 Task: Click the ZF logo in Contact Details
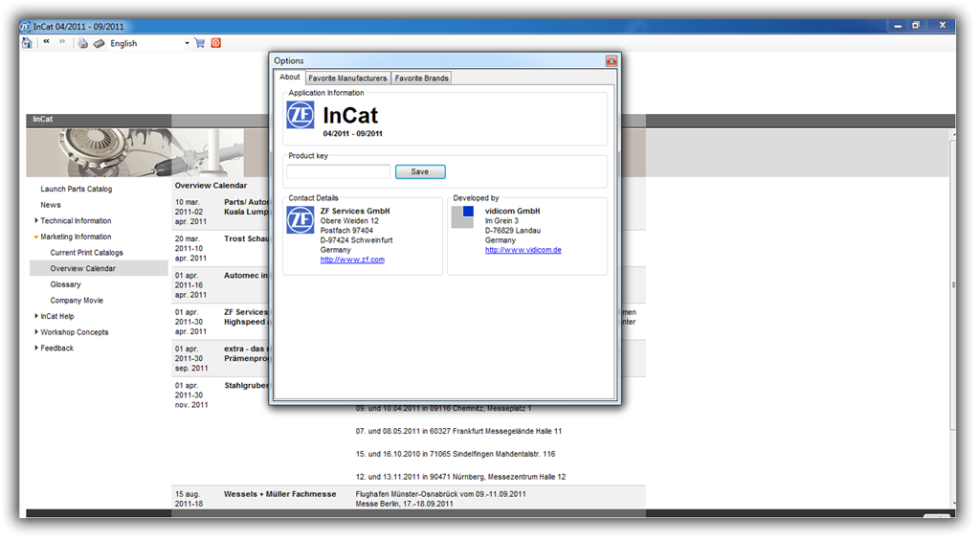pyautogui.click(x=301, y=220)
